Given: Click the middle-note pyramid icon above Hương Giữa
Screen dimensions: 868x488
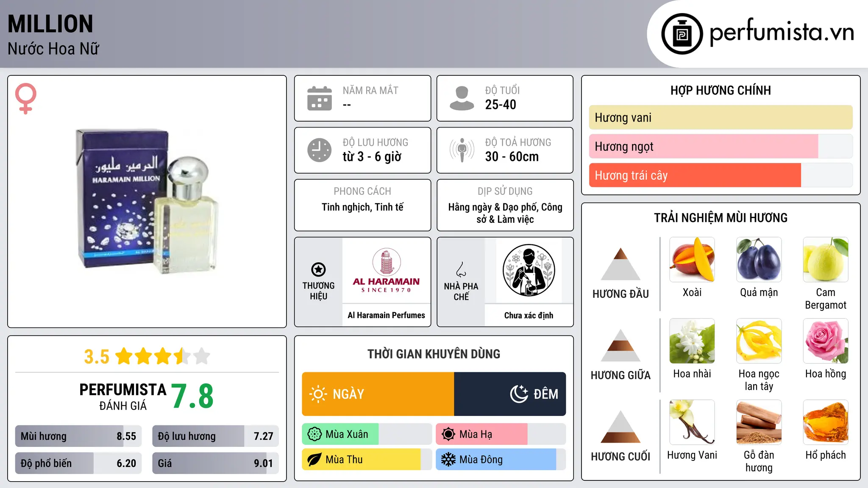Looking at the screenshot, I should [620, 345].
